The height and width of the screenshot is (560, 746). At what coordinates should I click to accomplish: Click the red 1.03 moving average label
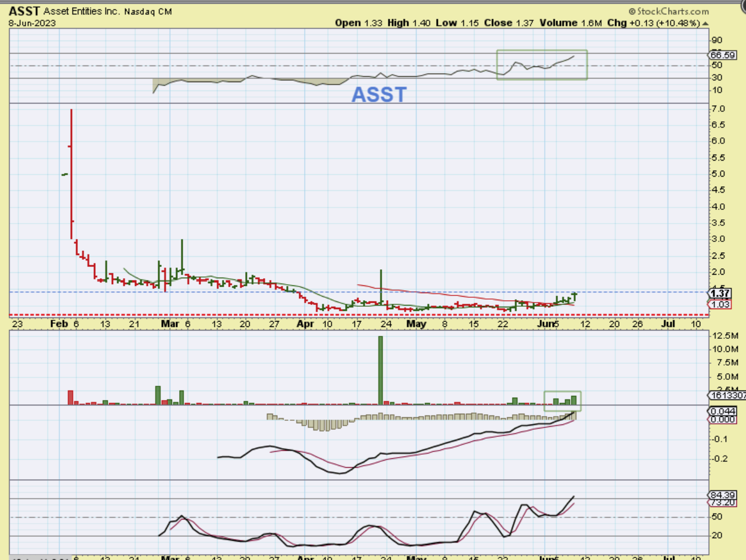coord(719,304)
